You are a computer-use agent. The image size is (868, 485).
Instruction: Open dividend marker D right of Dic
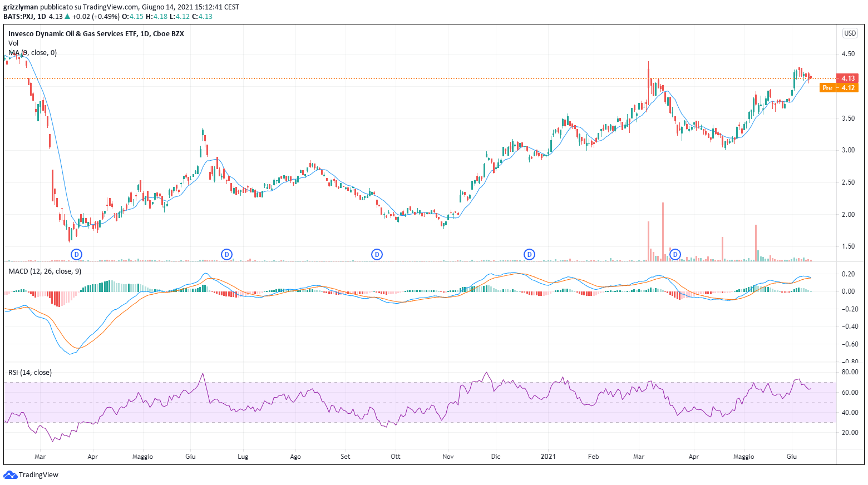tap(529, 255)
